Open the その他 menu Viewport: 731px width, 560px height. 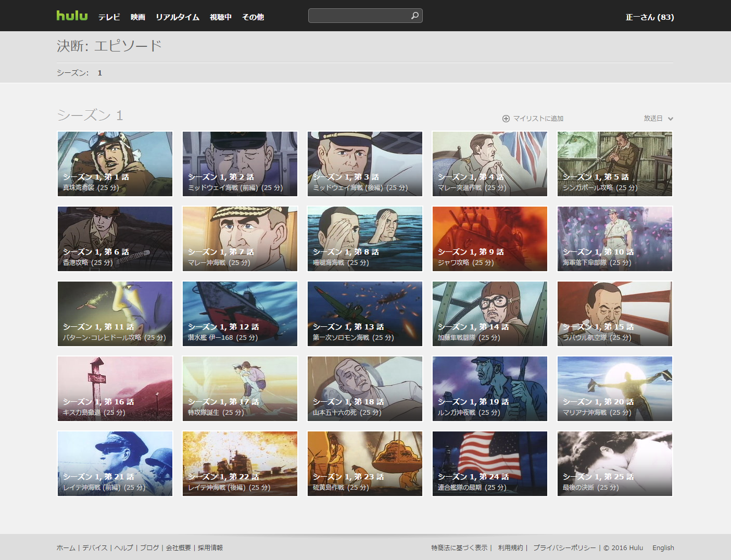[253, 17]
